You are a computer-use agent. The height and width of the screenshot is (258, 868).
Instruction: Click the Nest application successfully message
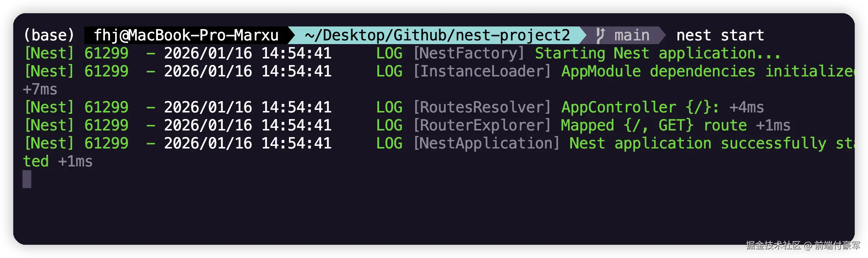point(710,143)
